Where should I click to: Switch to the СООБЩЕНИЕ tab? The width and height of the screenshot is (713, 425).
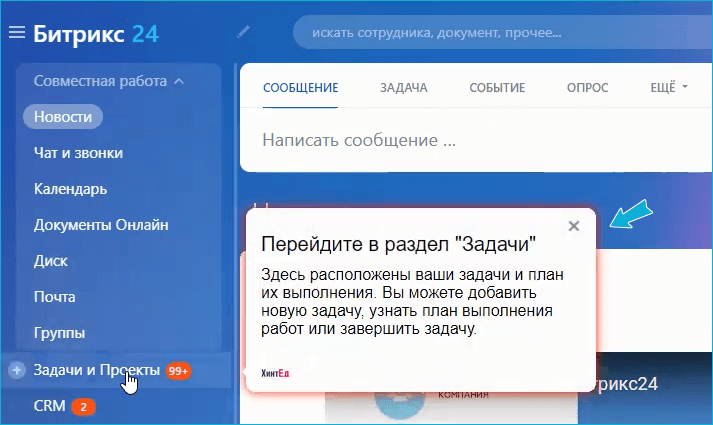[301, 88]
